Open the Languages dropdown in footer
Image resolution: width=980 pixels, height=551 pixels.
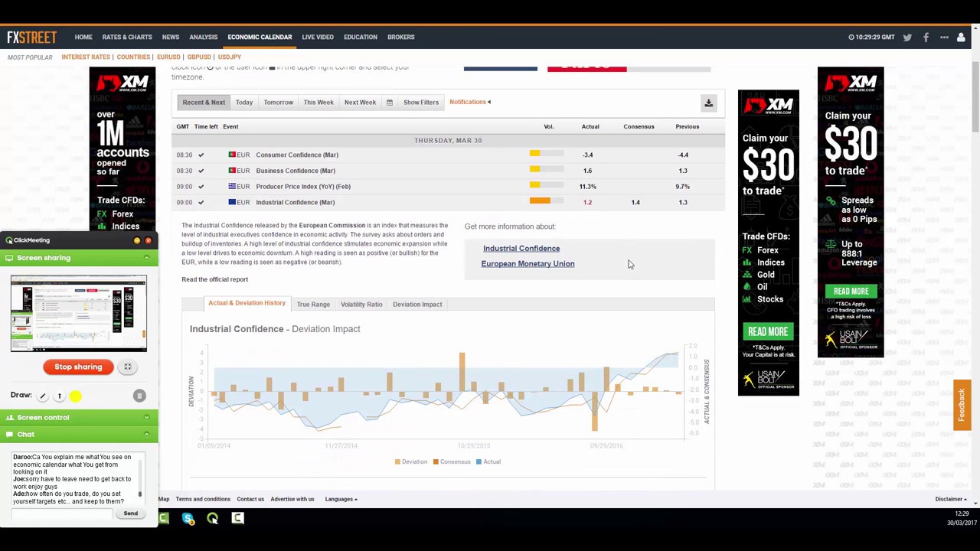[x=341, y=499]
